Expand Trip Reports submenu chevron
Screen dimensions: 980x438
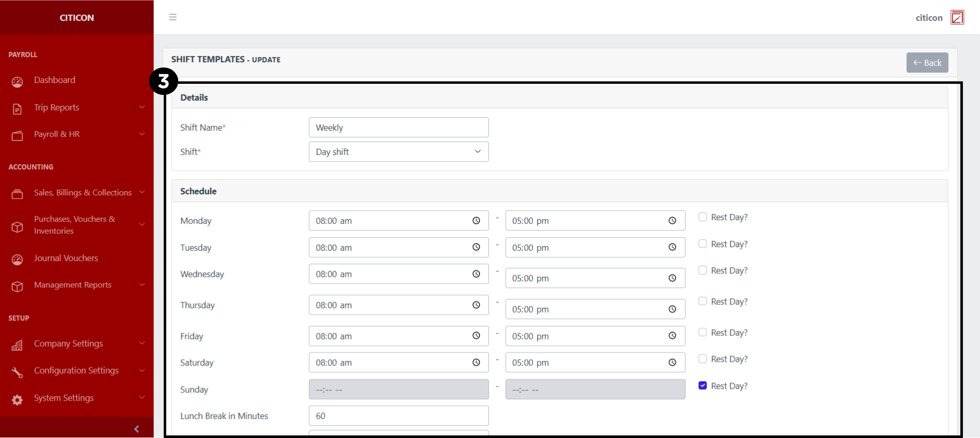click(x=142, y=107)
